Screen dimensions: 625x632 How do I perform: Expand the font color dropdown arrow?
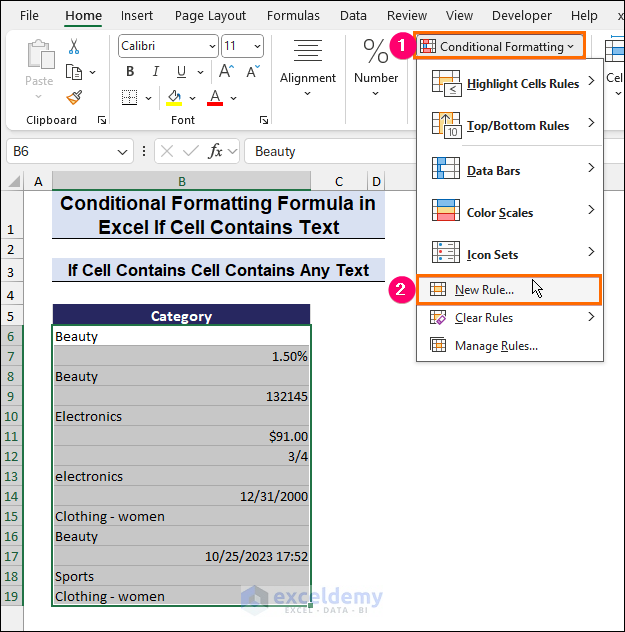pyautogui.click(x=234, y=98)
